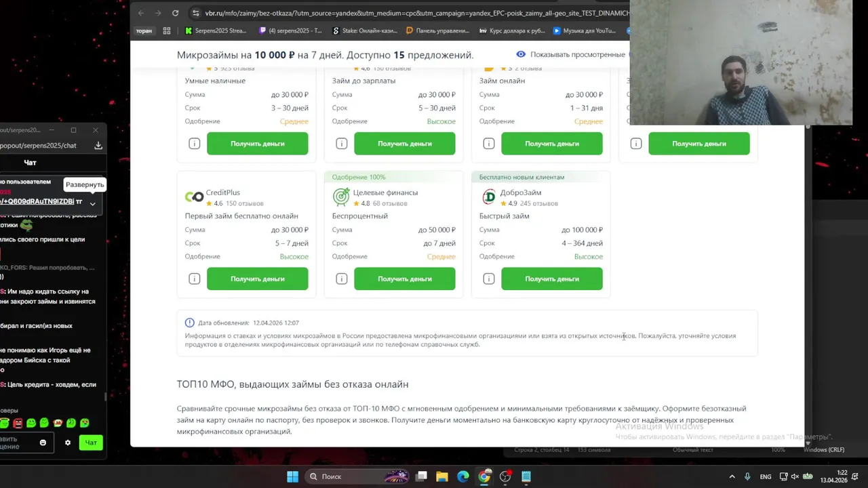This screenshot has height=488, width=868.
Task: Click the browser address bar URL
Action: coord(417,13)
